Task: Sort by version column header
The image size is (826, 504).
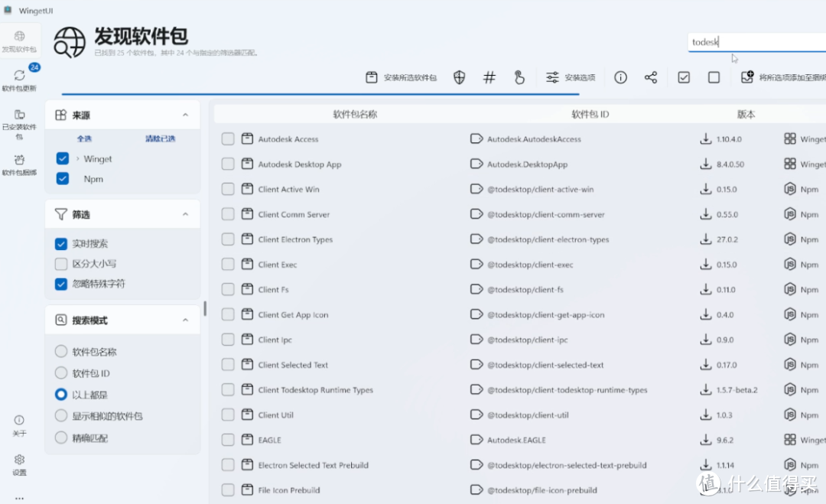Action: tap(746, 114)
